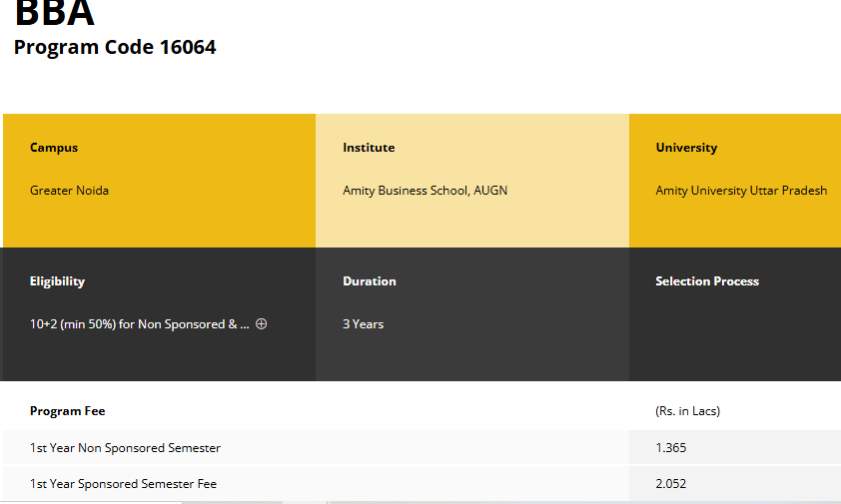The height and width of the screenshot is (504, 841).
Task: Select Amity University Uttar Pradesh text
Action: pyautogui.click(x=741, y=191)
